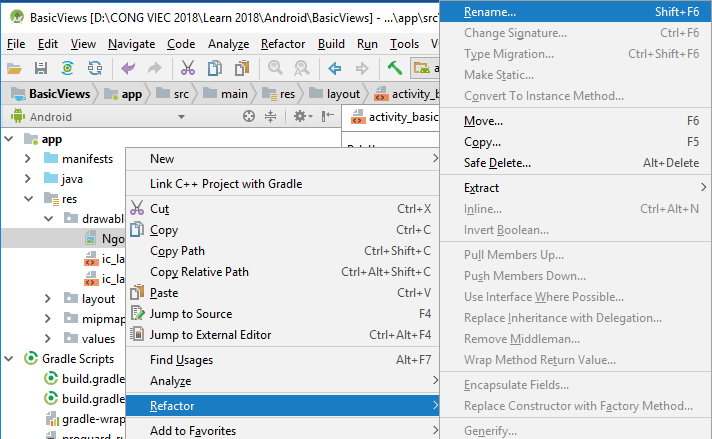Open the Refactor menu in menu bar
The width and height of the screenshot is (712, 439).
283,44
